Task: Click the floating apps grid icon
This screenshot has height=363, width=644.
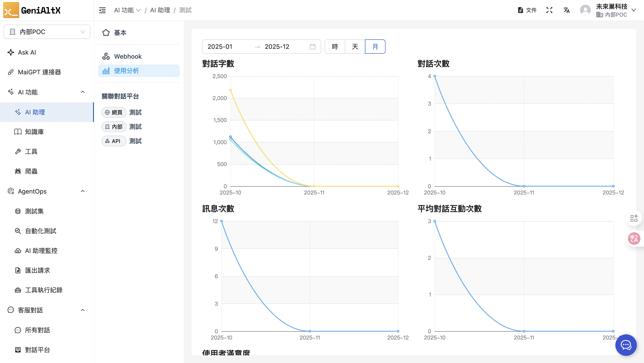Action: pos(633,218)
